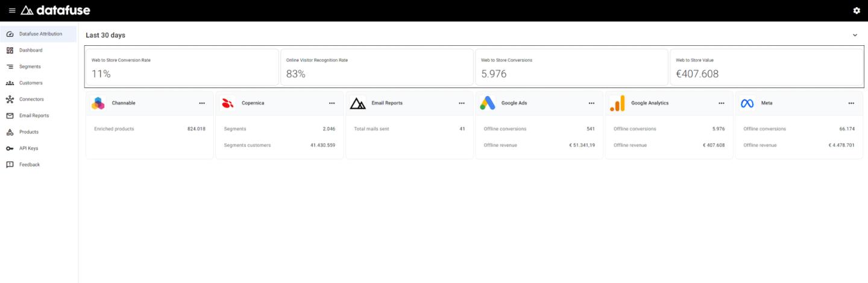Open the API Keys page
The width and height of the screenshot is (868, 283).
[x=39, y=148]
